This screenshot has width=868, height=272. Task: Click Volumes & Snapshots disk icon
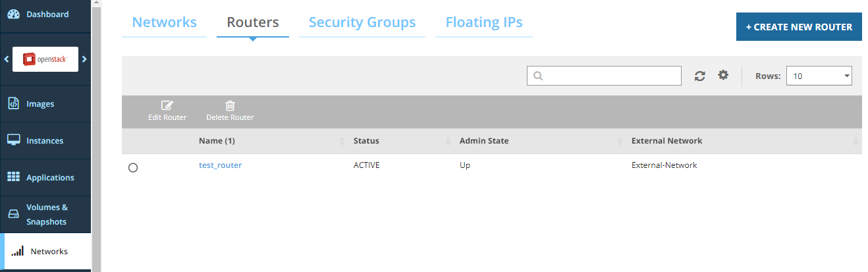click(x=13, y=214)
